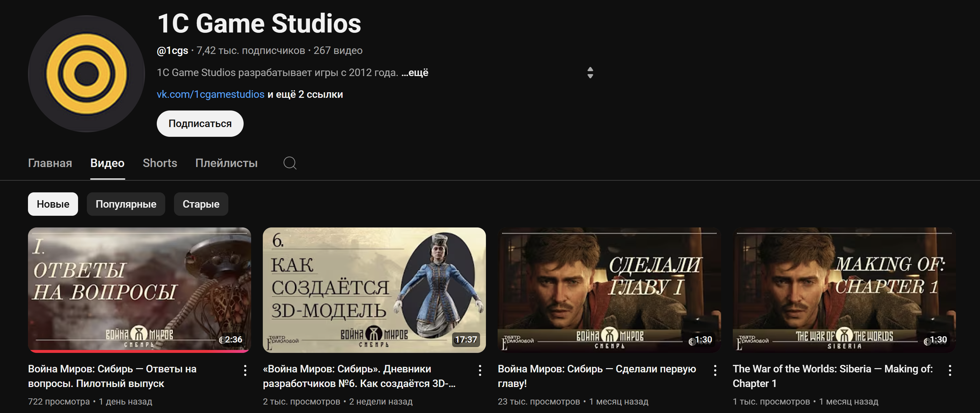This screenshot has height=413, width=980.
Task: Expand channel description via '...ещё'
Action: click(415, 72)
